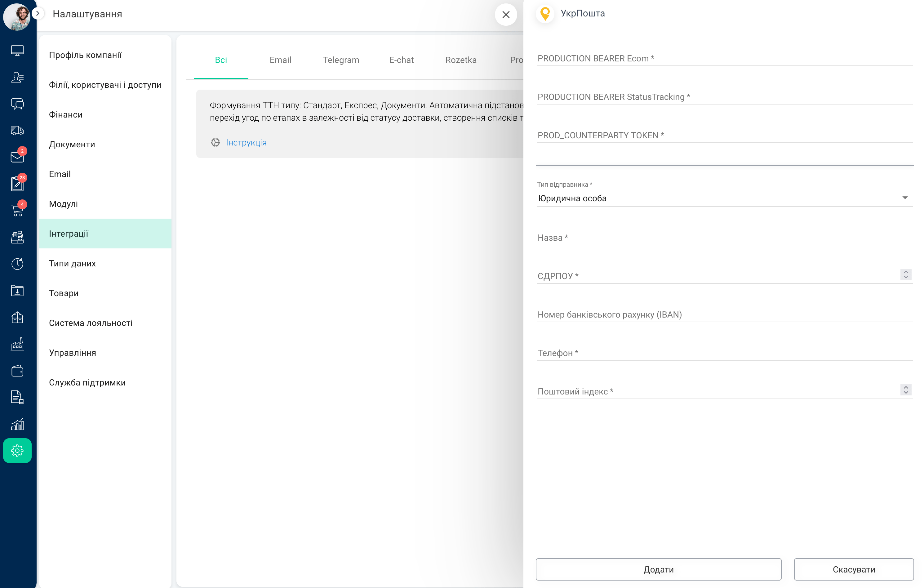The height and width of the screenshot is (588, 924).
Task: Open Товари settings section
Action: point(105,293)
